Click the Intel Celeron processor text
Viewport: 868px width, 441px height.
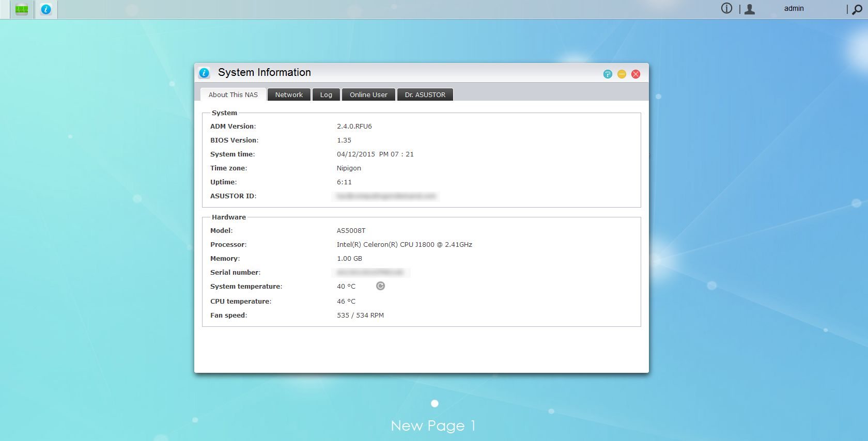click(x=405, y=245)
